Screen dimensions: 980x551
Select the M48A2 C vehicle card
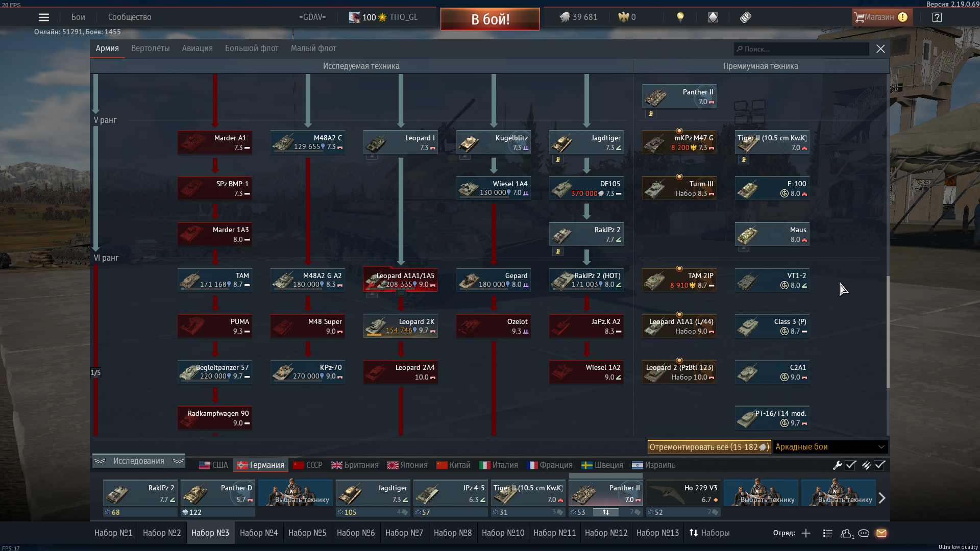coord(308,142)
